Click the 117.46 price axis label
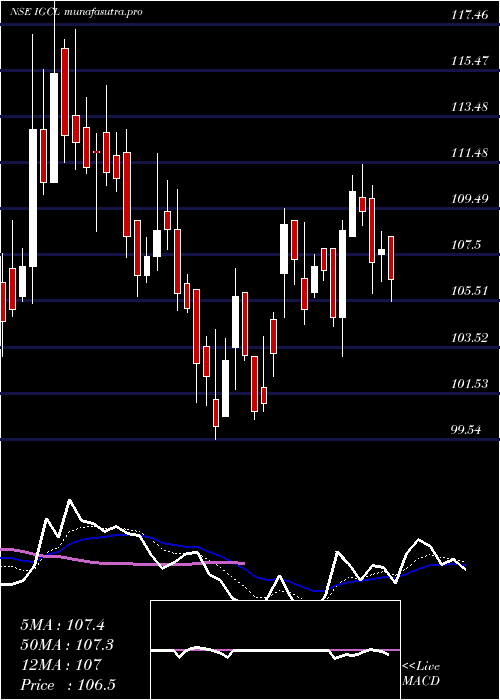This screenshot has height=700, width=500. (x=469, y=15)
